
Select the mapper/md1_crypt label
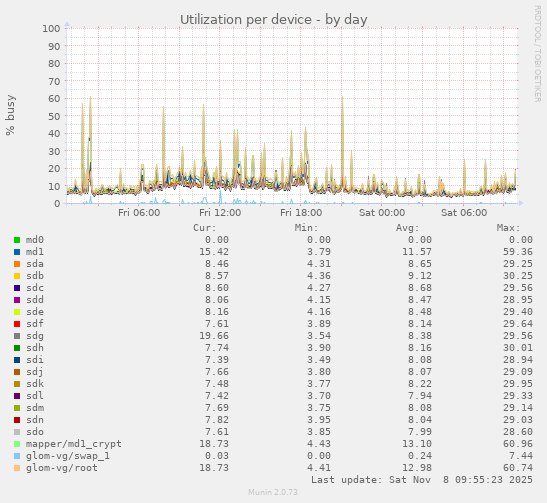(74, 444)
